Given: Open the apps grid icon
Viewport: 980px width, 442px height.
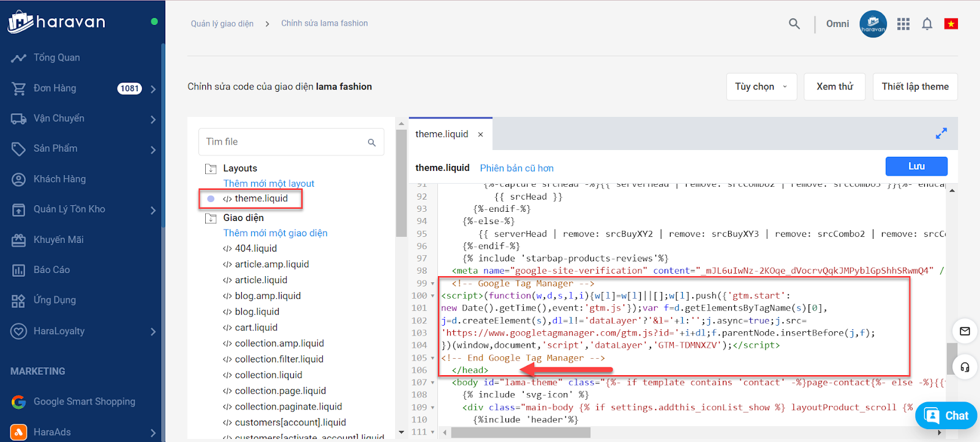Looking at the screenshot, I should tap(903, 24).
